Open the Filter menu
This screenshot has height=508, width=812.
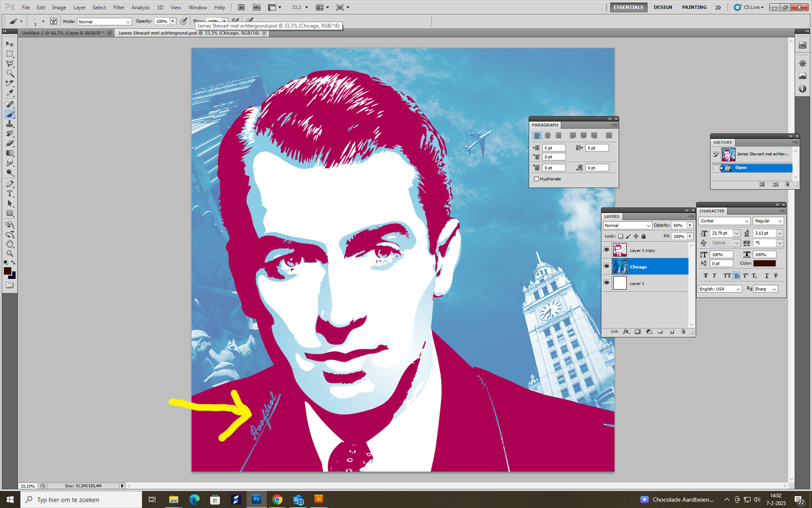pos(119,8)
